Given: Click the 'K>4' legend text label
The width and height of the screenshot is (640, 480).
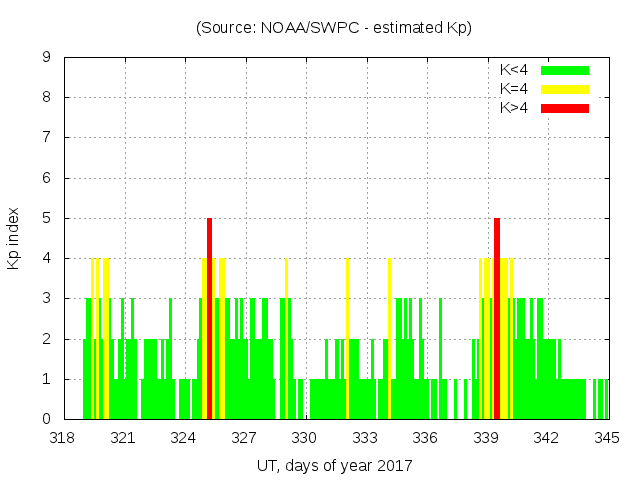Looking at the screenshot, I should (514, 108).
